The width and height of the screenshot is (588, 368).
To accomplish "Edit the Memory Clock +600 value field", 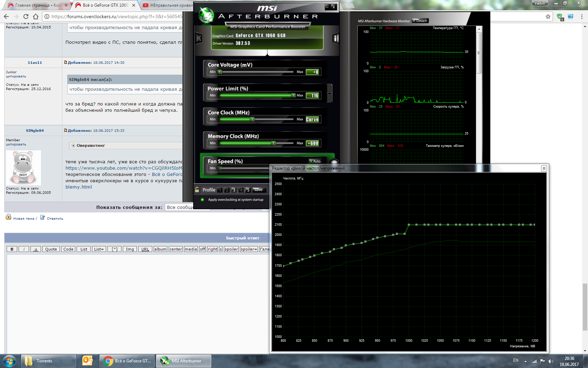I will [x=313, y=143].
